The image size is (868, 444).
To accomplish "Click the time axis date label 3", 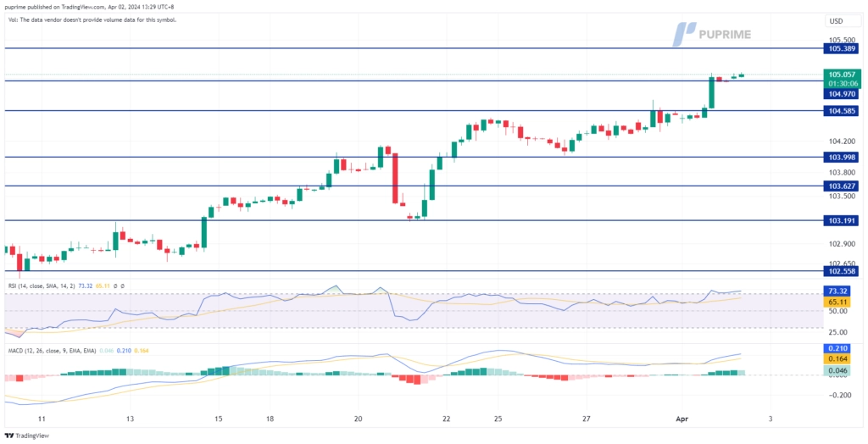I will tap(770, 419).
